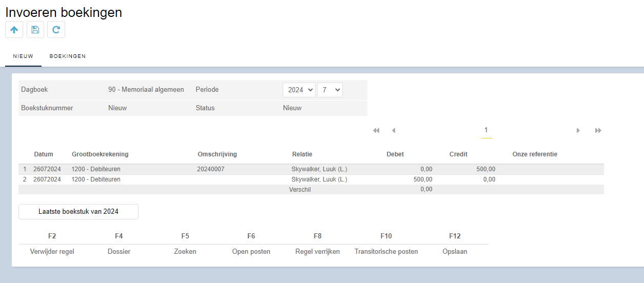Viewport: 644px width, 283px height.
Task: Go to previous page with left arrow
Action: [394, 131]
